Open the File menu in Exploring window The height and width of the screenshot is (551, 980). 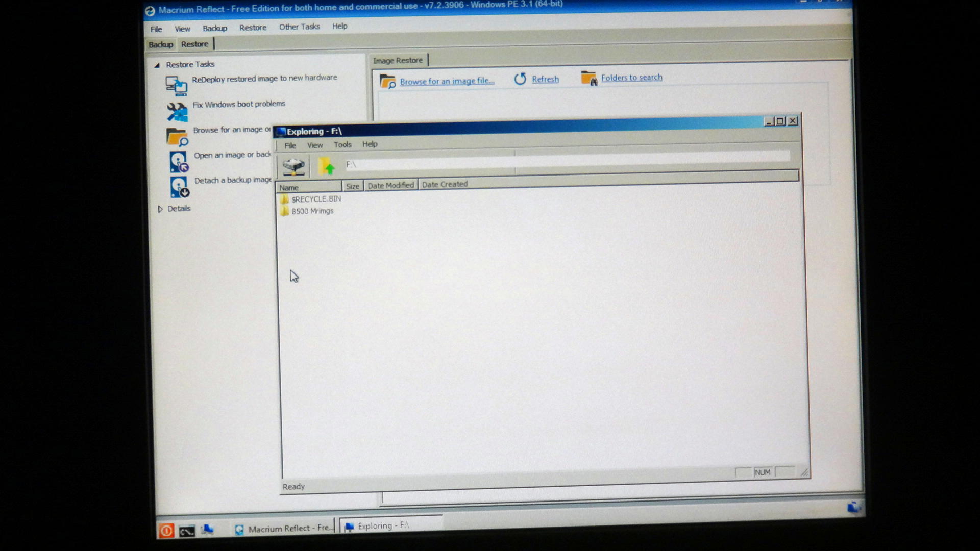tap(290, 146)
